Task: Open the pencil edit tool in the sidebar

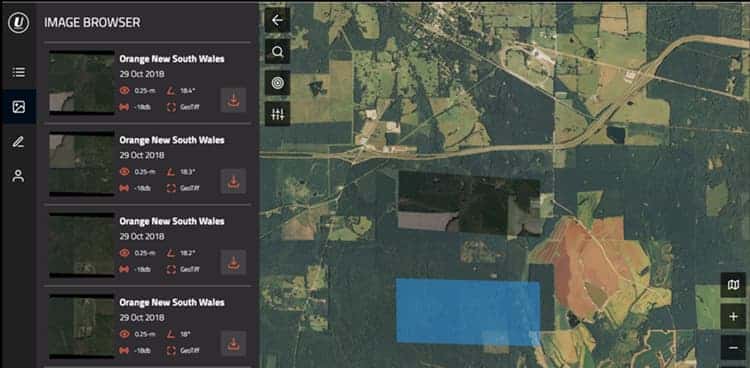Action: pyautogui.click(x=19, y=141)
